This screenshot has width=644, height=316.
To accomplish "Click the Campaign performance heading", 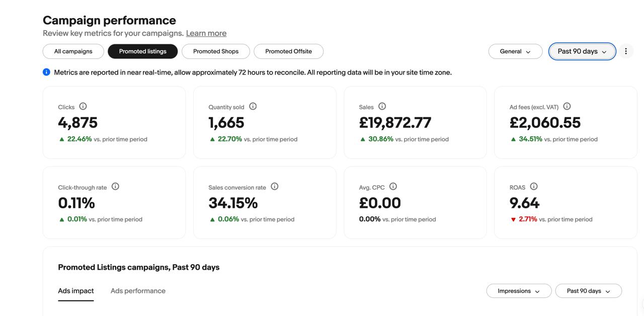I will (x=109, y=20).
